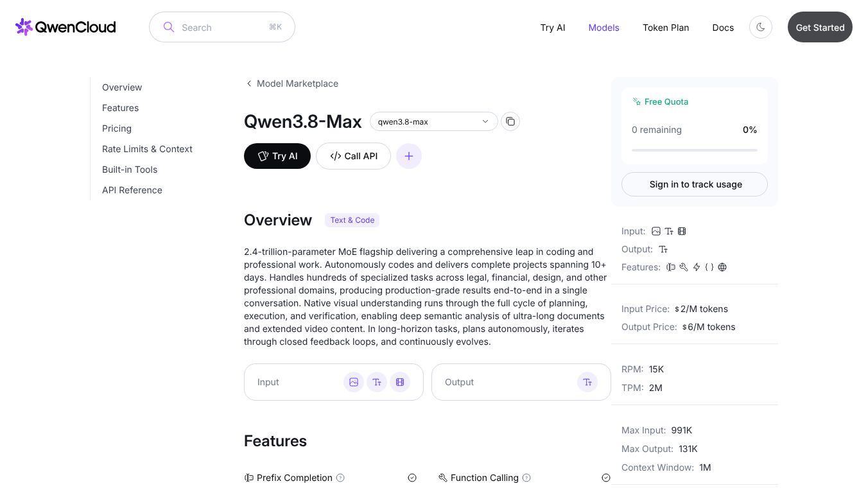Click the Function Calling wrench icon
Viewport: 868px width, 488px height.
pos(443,478)
